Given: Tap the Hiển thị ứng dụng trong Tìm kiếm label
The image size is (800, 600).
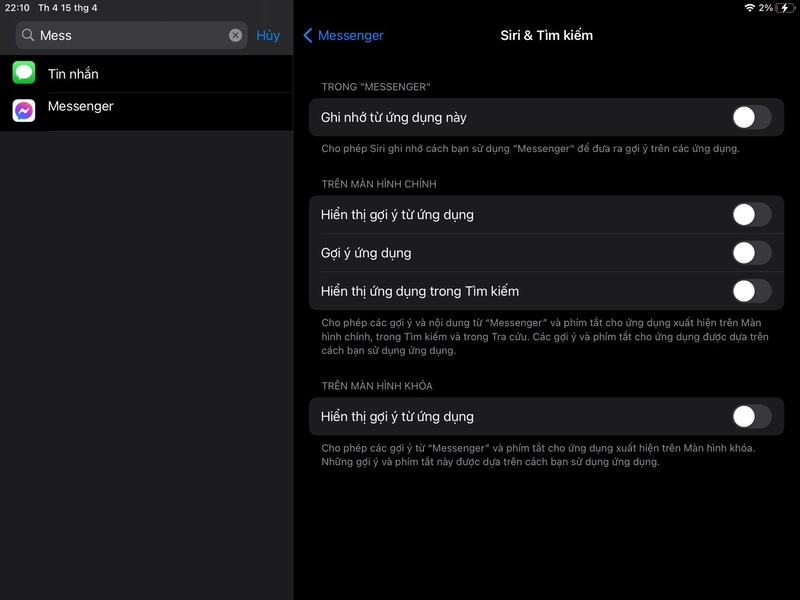Looking at the screenshot, I should [420, 291].
